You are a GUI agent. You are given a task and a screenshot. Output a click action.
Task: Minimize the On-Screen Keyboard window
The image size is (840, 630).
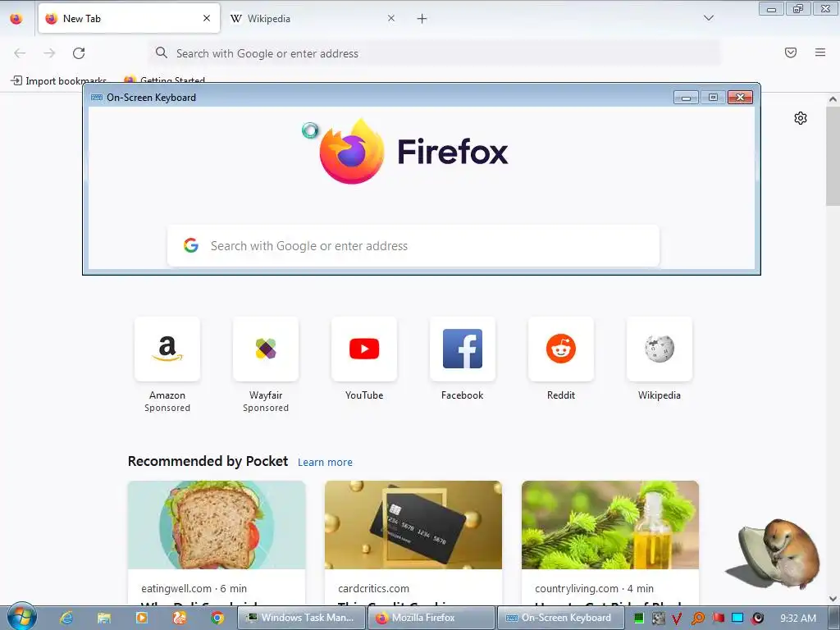686,98
